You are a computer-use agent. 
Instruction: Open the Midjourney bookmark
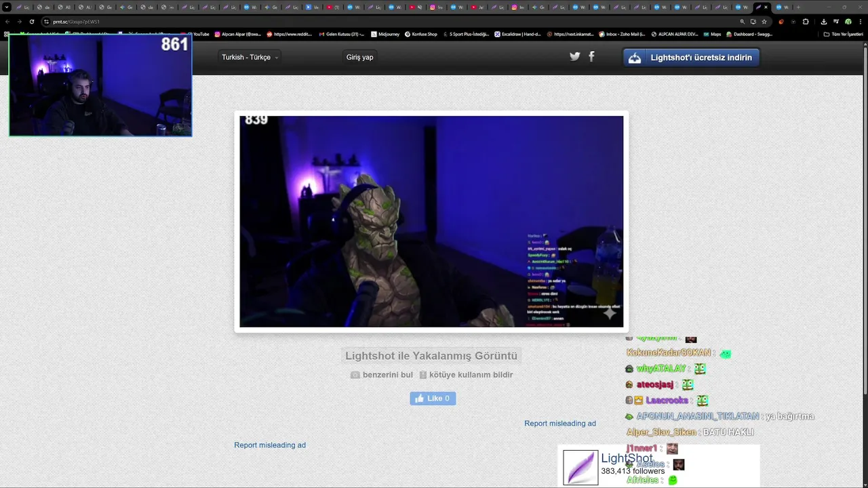pyautogui.click(x=385, y=34)
